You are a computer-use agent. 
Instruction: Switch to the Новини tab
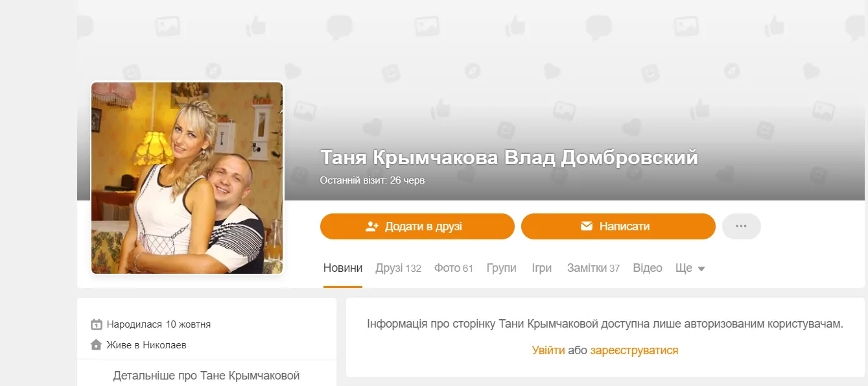coord(343,268)
